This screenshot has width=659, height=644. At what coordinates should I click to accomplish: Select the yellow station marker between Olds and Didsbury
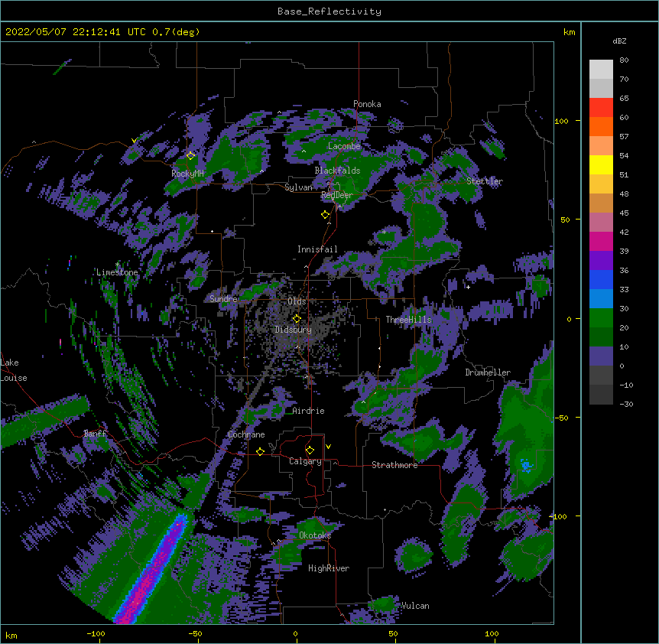tap(297, 318)
